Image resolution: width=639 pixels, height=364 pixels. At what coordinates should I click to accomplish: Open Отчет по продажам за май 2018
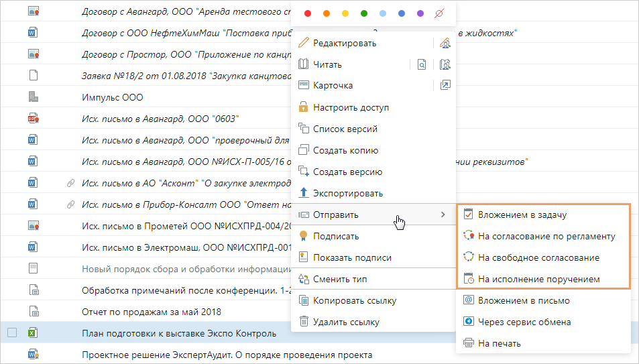tap(151, 312)
